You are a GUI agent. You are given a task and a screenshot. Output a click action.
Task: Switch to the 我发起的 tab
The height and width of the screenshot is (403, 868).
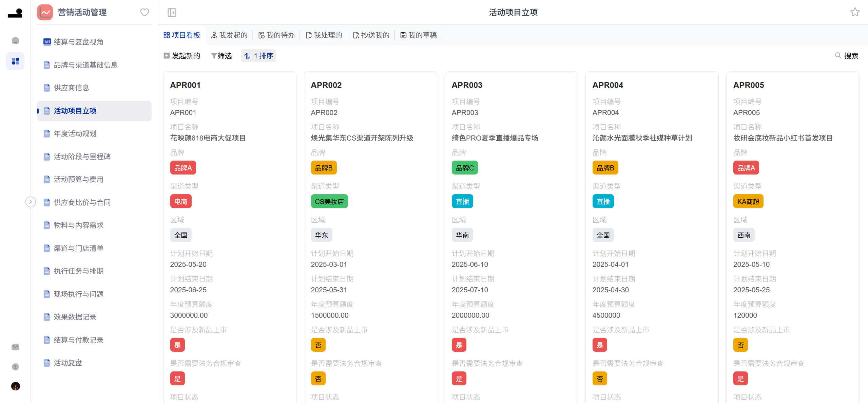[x=229, y=35]
